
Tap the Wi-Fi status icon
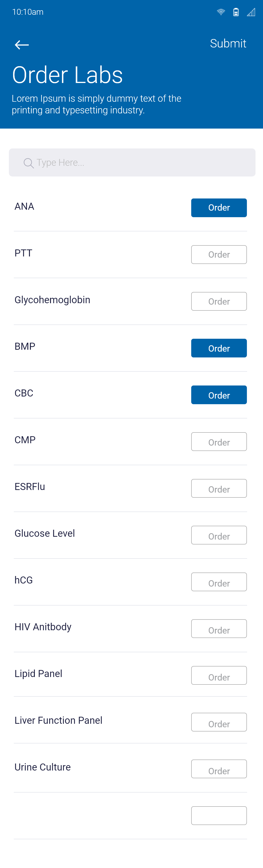point(221,12)
